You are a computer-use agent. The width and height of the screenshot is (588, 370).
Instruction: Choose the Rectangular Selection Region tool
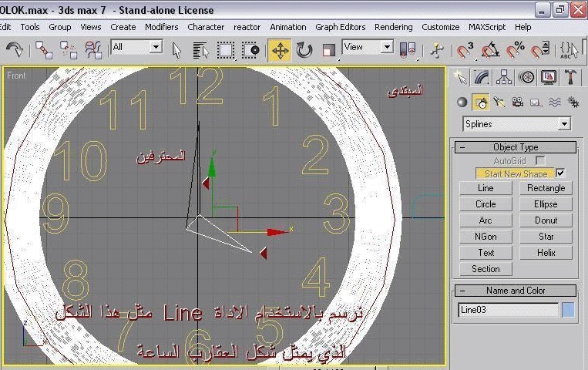click(x=226, y=50)
